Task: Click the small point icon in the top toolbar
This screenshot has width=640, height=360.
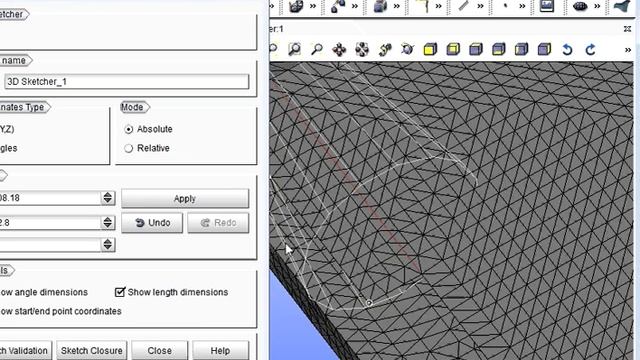Action: click(x=505, y=6)
